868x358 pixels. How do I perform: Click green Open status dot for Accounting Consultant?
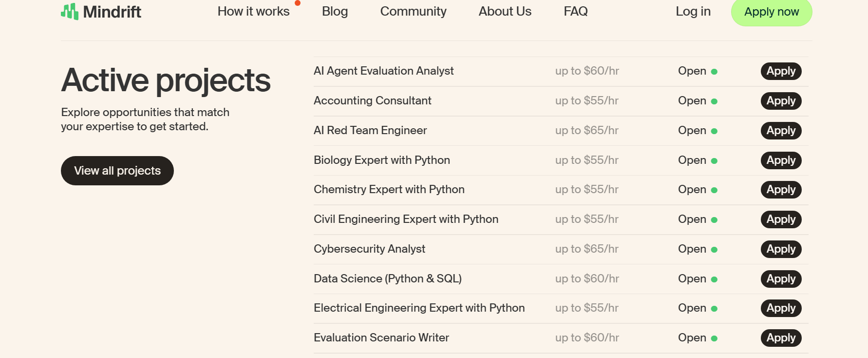pyautogui.click(x=714, y=101)
